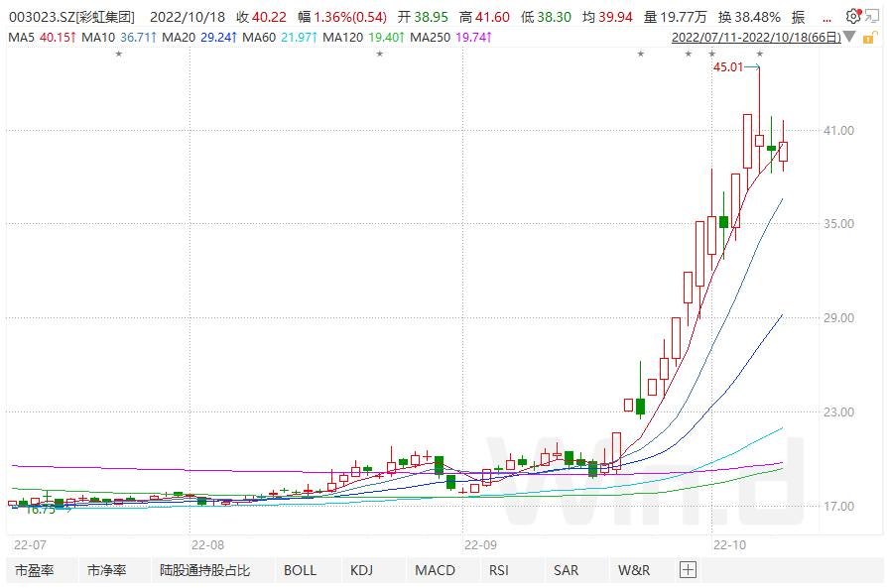
Task: Add indicator with the plus icon
Action: point(688,570)
